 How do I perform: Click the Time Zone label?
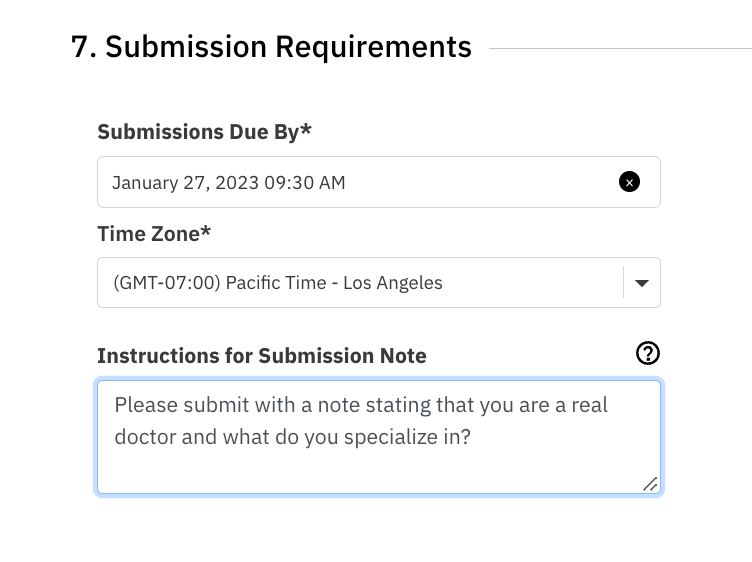[x=154, y=234]
